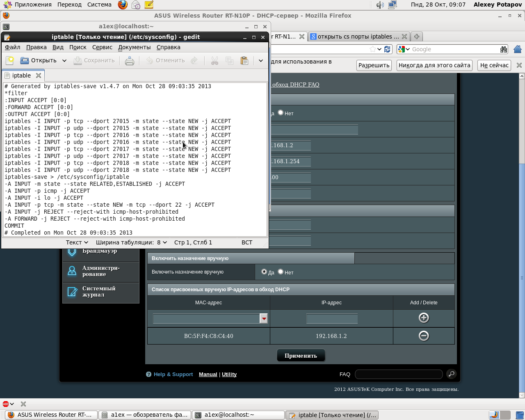This screenshot has width=525, height=420.
Task: Open the Вид menu in gedit
Action: [x=58, y=47]
